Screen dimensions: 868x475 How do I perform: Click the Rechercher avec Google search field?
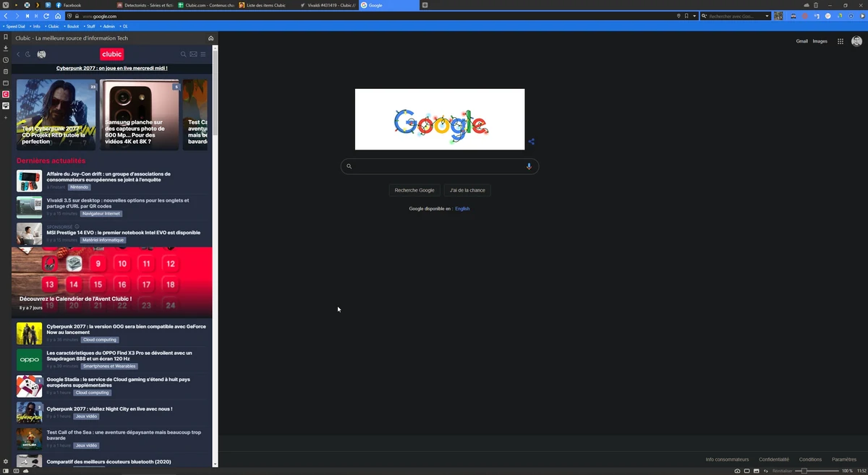coord(735,16)
